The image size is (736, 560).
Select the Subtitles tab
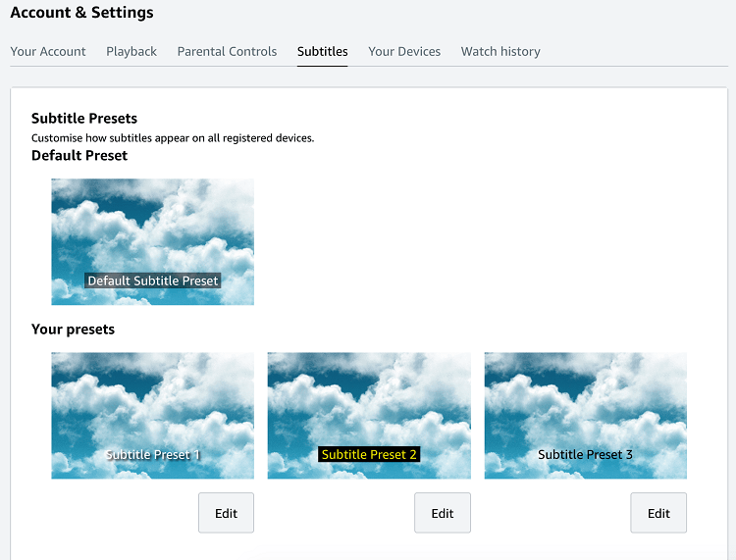point(322,51)
